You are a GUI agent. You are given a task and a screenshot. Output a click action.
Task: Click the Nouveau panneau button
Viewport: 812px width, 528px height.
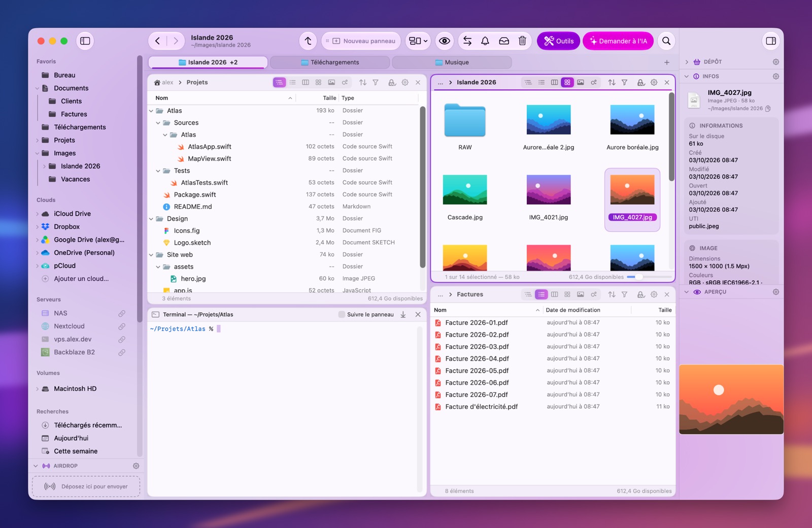click(361, 41)
